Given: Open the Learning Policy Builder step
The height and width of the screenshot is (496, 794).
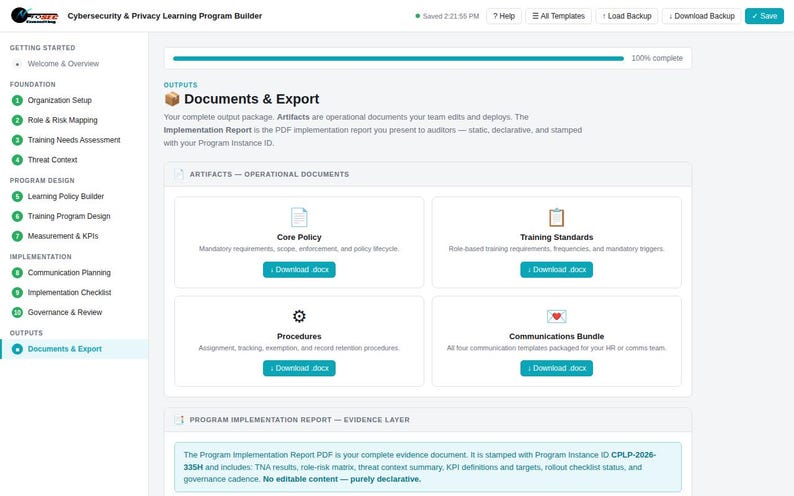Looking at the screenshot, I should 74,196.
